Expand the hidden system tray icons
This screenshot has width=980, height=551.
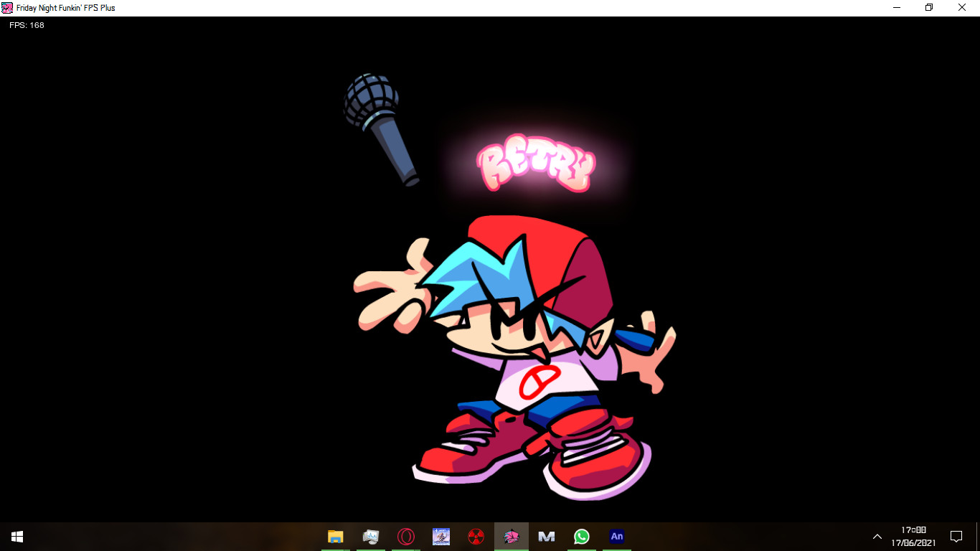coord(877,536)
